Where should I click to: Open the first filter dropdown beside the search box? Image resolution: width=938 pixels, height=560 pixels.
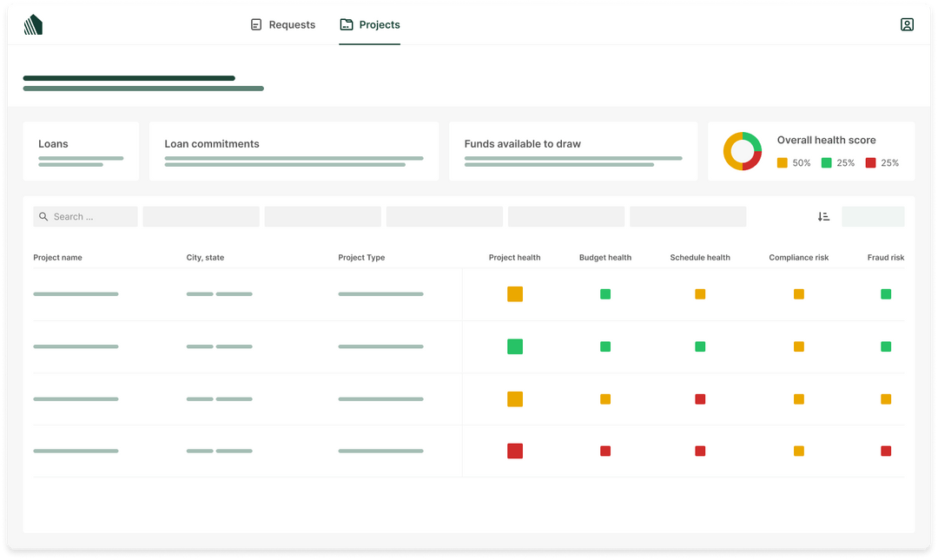pos(201,216)
